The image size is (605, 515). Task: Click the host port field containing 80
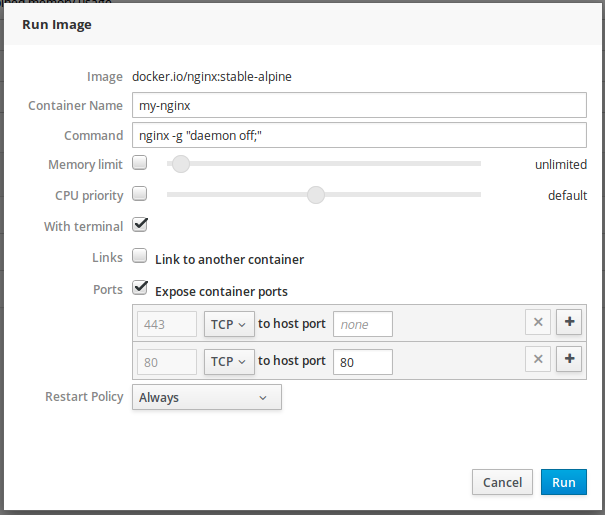click(362, 361)
